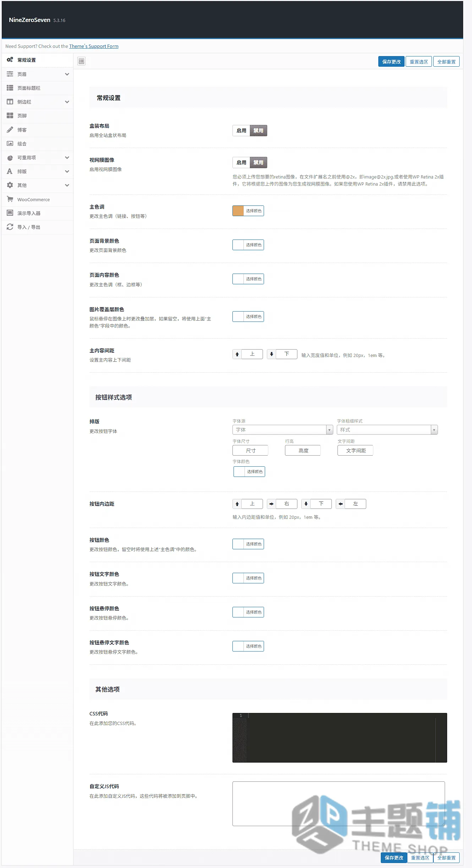Pick the 按钮悬停颜色 color

[248, 612]
